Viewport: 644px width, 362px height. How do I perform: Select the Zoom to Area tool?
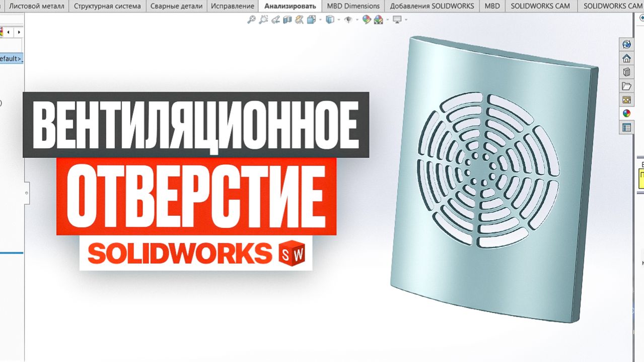[263, 20]
